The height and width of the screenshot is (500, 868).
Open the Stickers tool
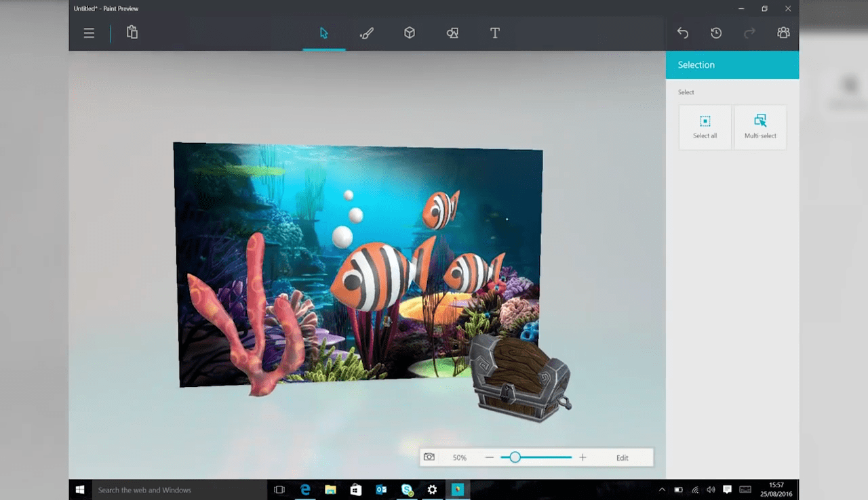[452, 33]
